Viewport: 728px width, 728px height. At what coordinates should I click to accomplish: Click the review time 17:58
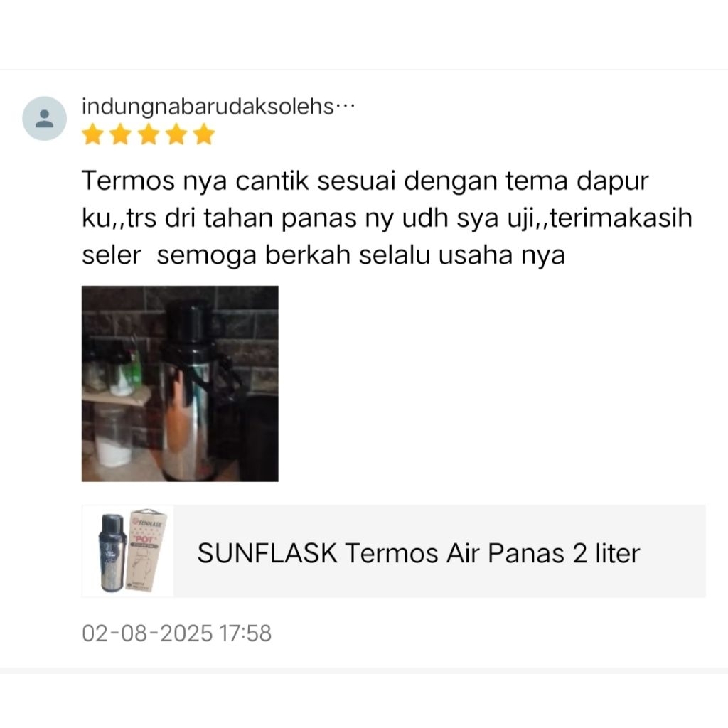pyautogui.click(x=245, y=633)
